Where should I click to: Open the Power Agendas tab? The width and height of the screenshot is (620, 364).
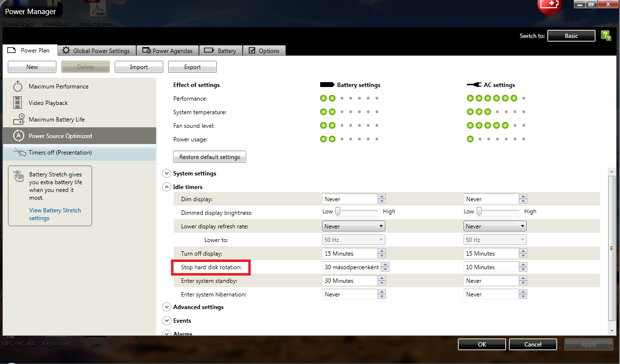point(168,51)
